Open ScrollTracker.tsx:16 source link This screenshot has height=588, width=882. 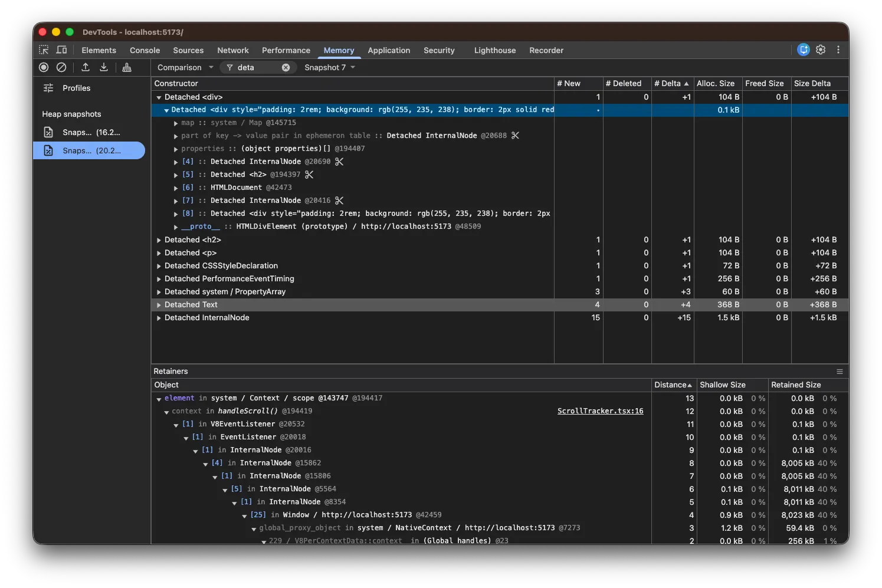pos(600,411)
